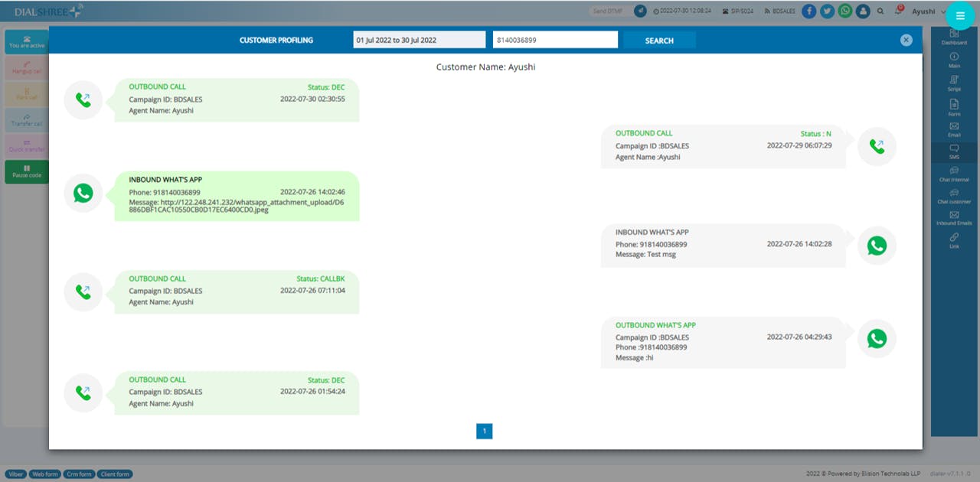Viewport: 980px width, 482px height.
Task: Open Main in right sidebar
Action: tap(954, 60)
